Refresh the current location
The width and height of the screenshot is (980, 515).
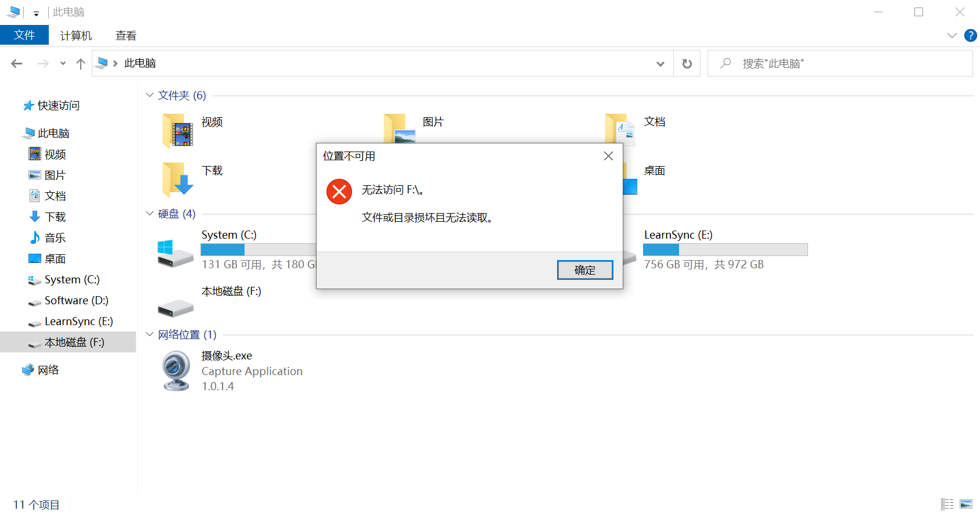click(687, 63)
